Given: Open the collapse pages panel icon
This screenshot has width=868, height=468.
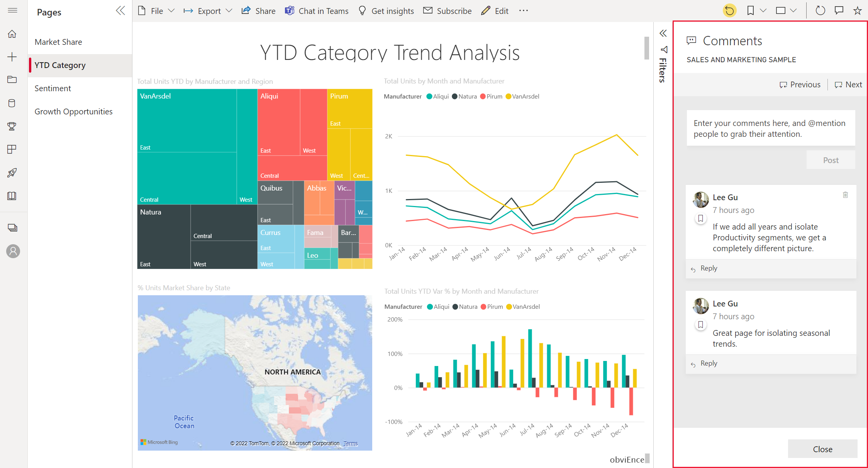Looking at the screenshot, I should (x=120, y=10).
